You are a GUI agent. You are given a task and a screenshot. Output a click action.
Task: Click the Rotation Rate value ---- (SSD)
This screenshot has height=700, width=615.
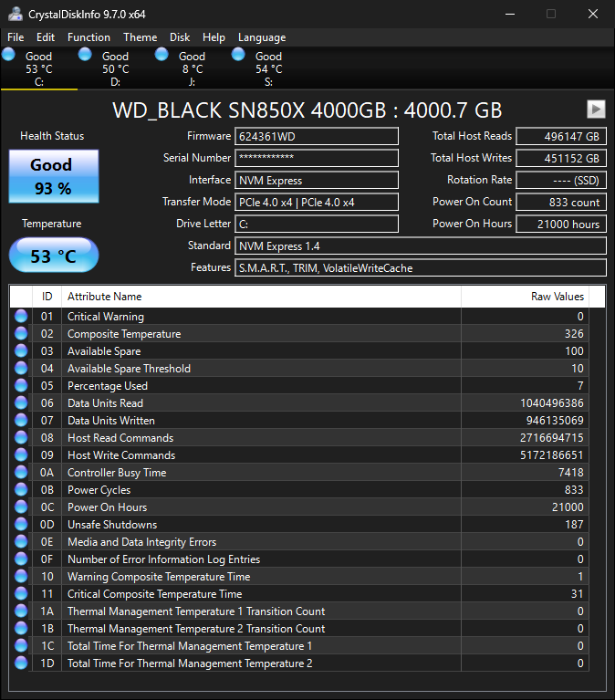coord(561,181)
